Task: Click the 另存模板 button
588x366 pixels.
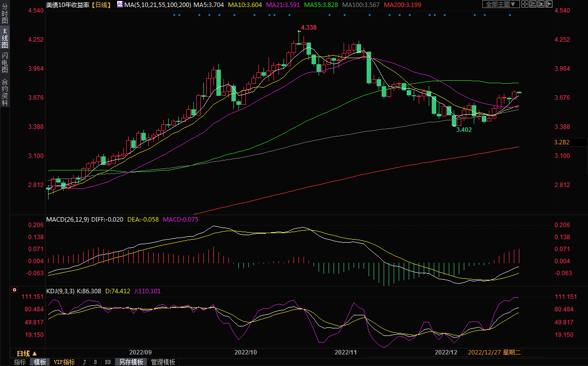Action: click(131, 362)
